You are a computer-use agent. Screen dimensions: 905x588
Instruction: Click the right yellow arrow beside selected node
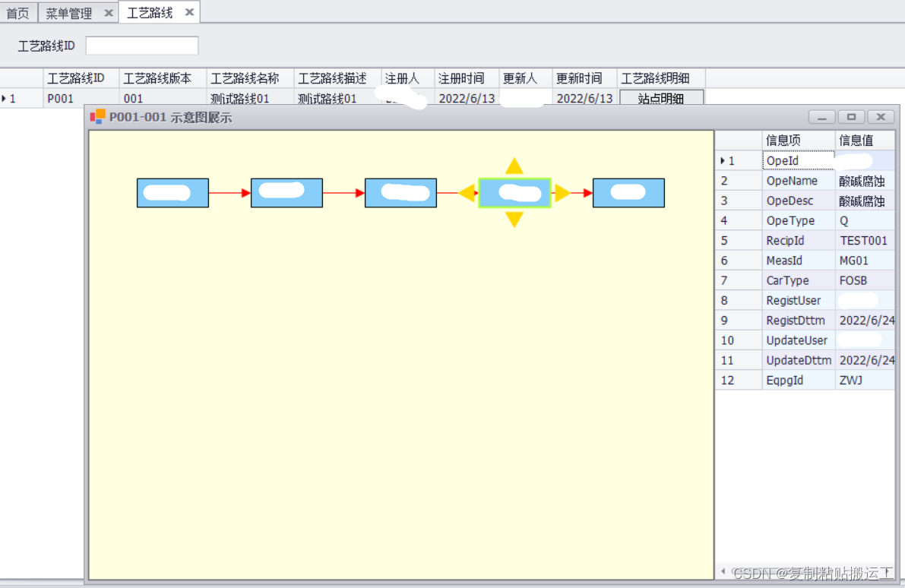point(562,192)
